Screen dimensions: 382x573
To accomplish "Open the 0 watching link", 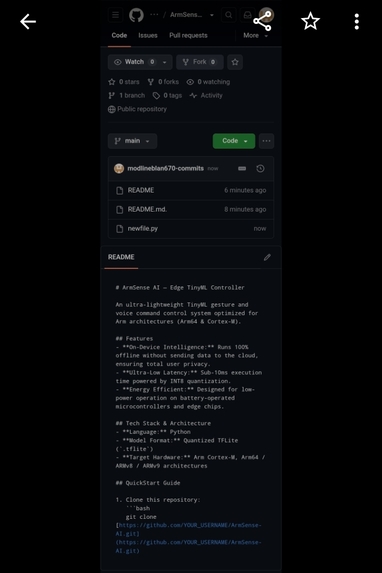I will coord(208,82).
